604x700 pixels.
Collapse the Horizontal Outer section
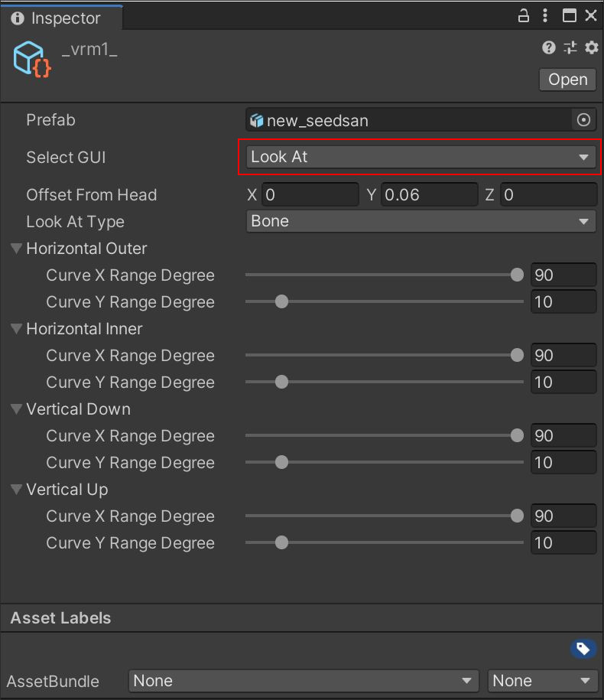click(16, 249)
